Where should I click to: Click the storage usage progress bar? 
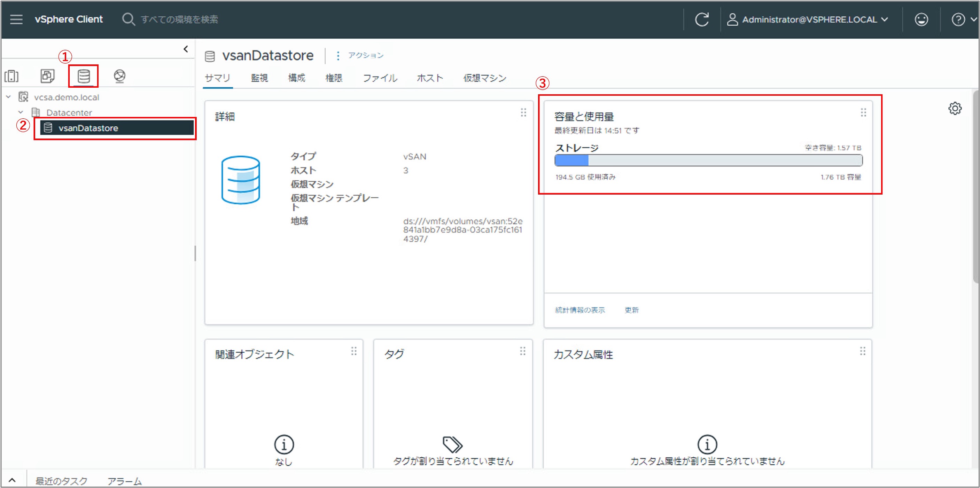pos(708,160)
